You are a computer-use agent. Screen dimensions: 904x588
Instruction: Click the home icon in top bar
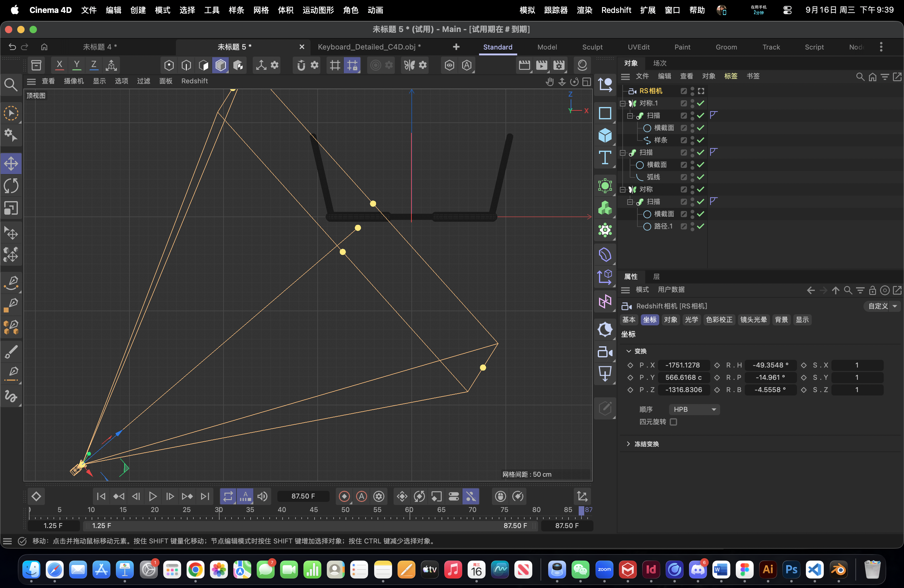[45, 47]
